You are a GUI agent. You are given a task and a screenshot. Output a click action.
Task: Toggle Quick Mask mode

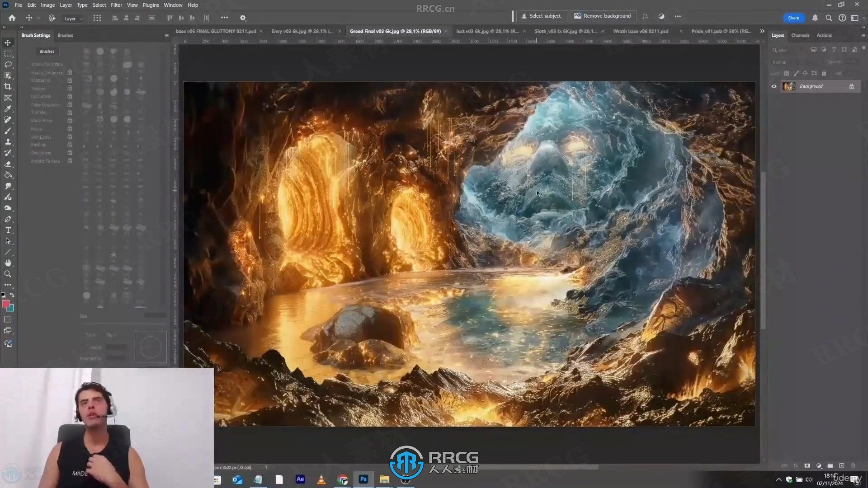click(8, 319)
